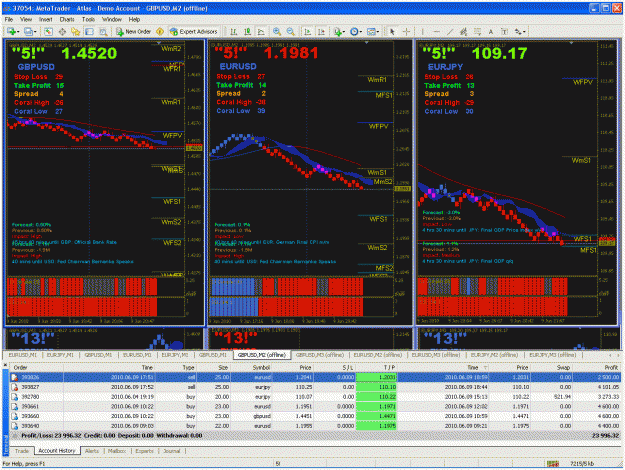Select the GBPUSD,M2 (offline) chart tab
This screenshot has width=625, height=470.
tap(262, 355)
